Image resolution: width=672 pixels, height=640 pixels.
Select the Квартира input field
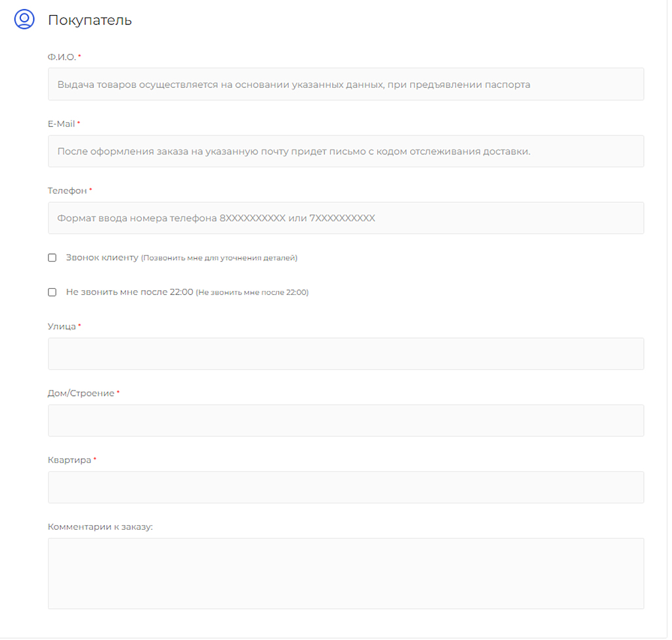click(346, 487)
